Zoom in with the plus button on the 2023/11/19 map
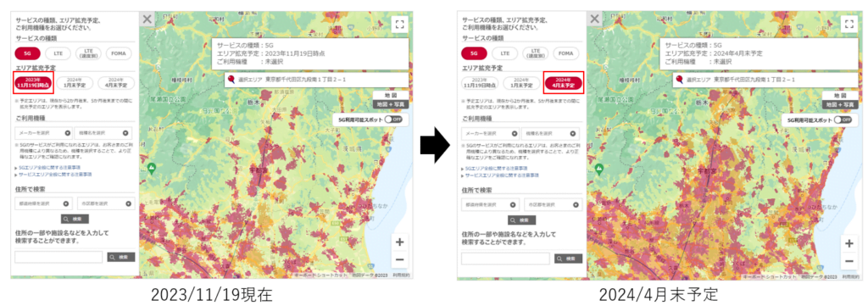The width and height of the screenshot is (868, 306). pyautogui.click(x=400, y=242)
